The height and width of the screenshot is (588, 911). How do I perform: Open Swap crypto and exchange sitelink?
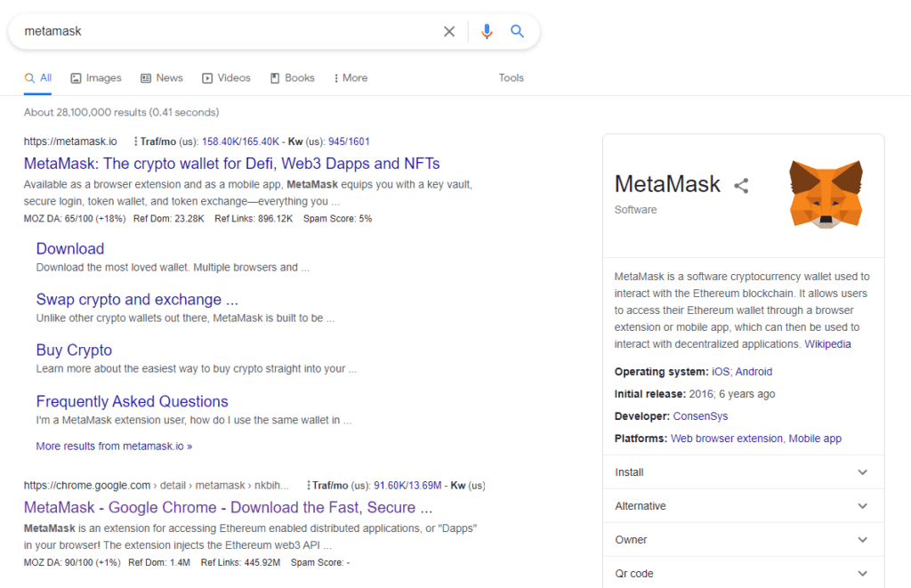click(137, 299)
